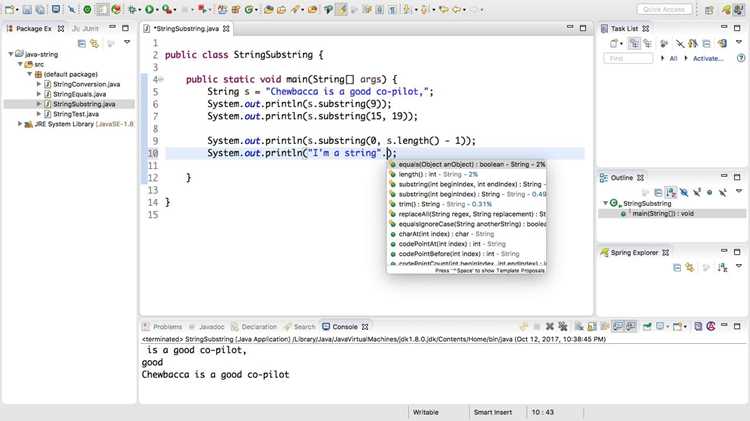Viewport: 750px width, 421px height.
Task: Choose charAt(int index) completion proposal
Action: point(466,234)
